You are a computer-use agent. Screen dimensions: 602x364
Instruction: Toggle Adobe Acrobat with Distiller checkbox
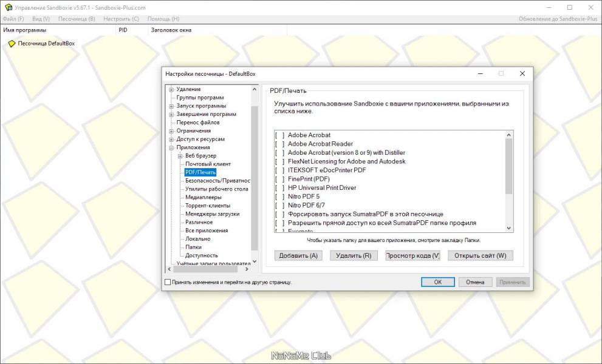click(x=279, y=153)
